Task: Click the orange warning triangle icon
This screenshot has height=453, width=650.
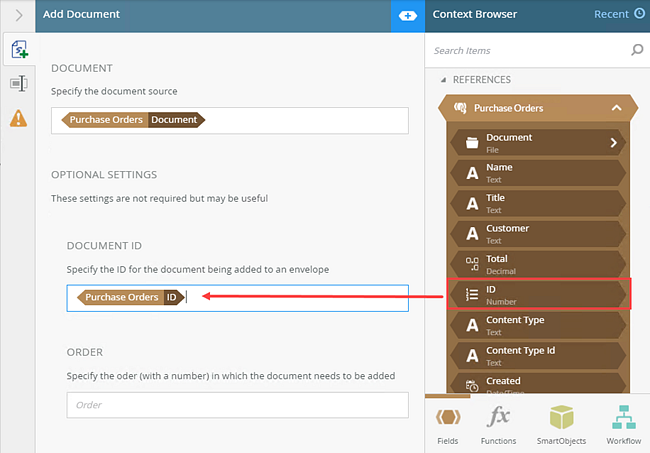Action: pyautogui.click(x=18, y=119)
